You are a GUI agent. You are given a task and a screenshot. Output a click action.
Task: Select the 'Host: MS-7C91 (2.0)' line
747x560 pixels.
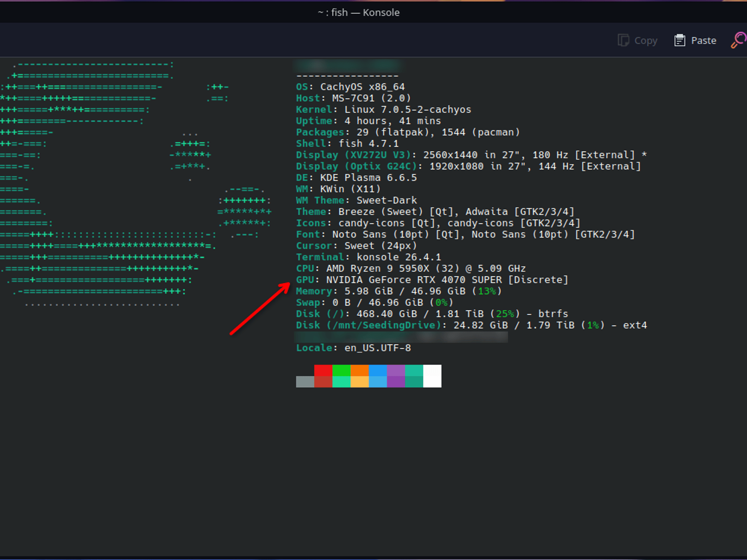coord(353,98)
